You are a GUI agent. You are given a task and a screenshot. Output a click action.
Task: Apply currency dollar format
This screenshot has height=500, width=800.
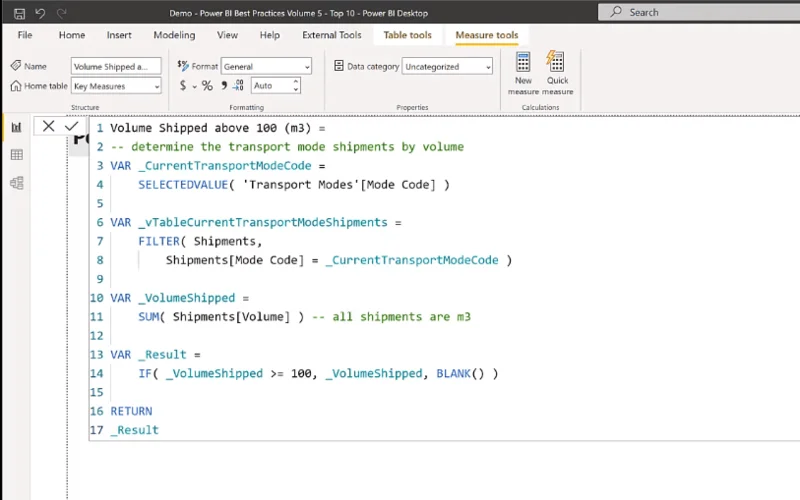point(183,85)
